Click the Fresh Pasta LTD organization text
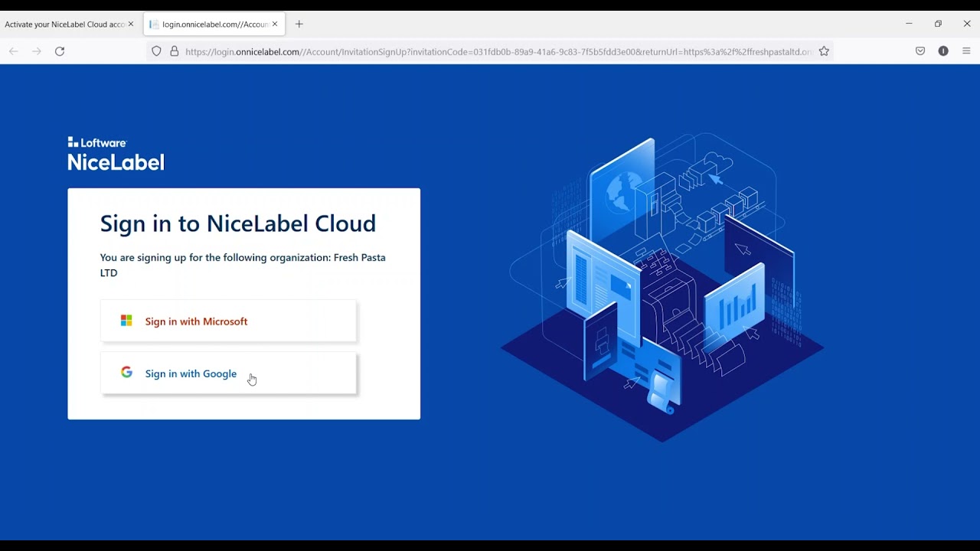The width and height of the screenshot is (980, 551). 243,265
